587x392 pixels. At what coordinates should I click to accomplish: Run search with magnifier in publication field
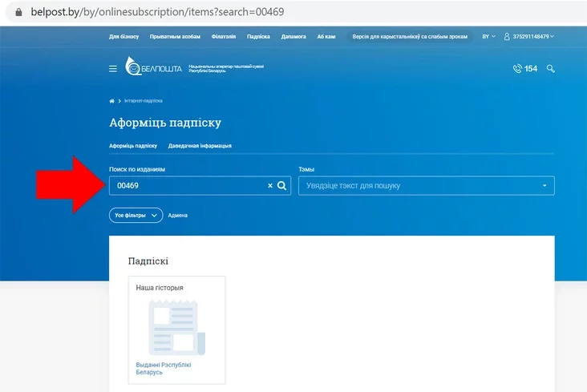(282, 186)
